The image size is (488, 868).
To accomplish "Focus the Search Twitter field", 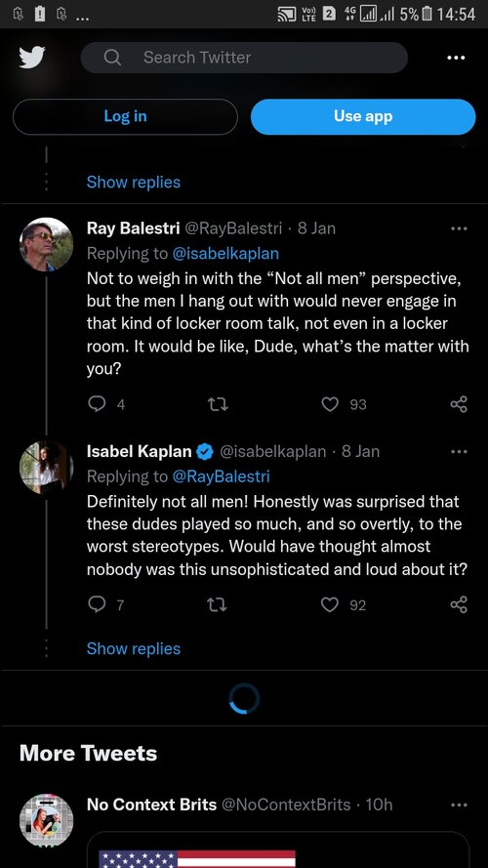I will tap(245, 58).
